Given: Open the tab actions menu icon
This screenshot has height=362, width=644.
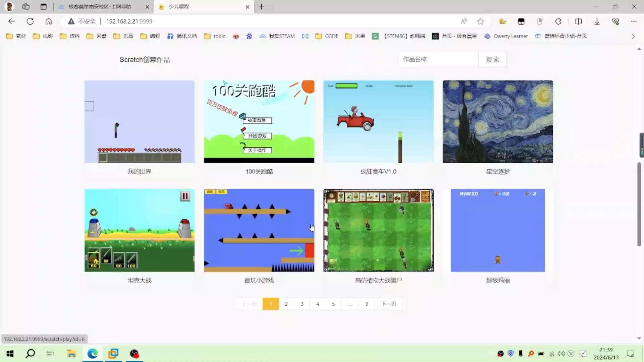Looking at the screenshot, I should (x=44, y=7).
